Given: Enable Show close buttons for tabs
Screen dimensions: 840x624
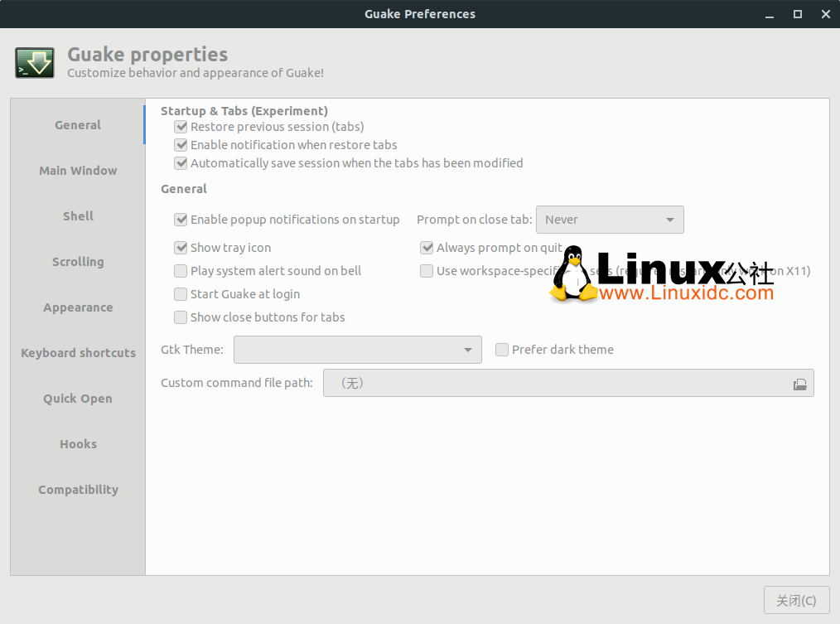Looking at the screenshot, I should 181,317.
